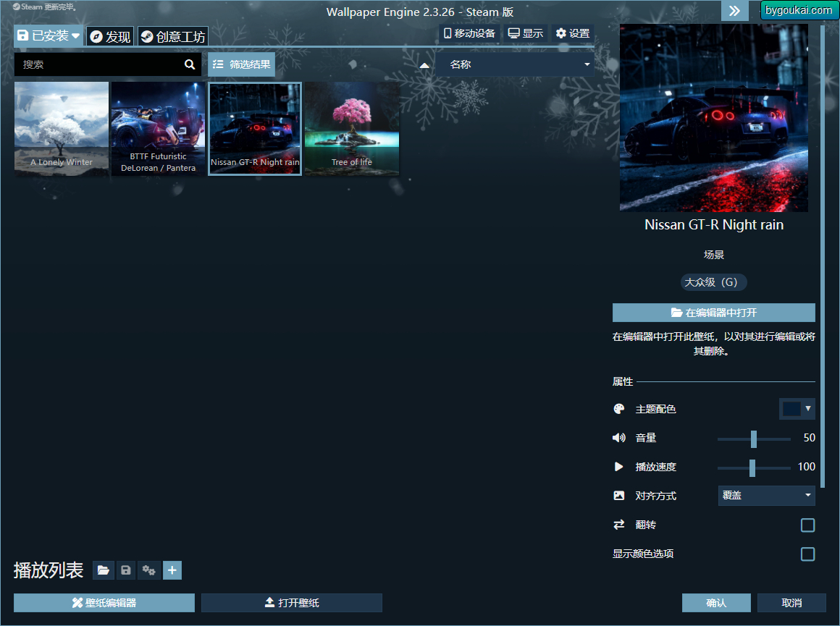Click the large Nissan GT-R preview image
This screenshot has height=626, width=840.
(x=713, y=118)
